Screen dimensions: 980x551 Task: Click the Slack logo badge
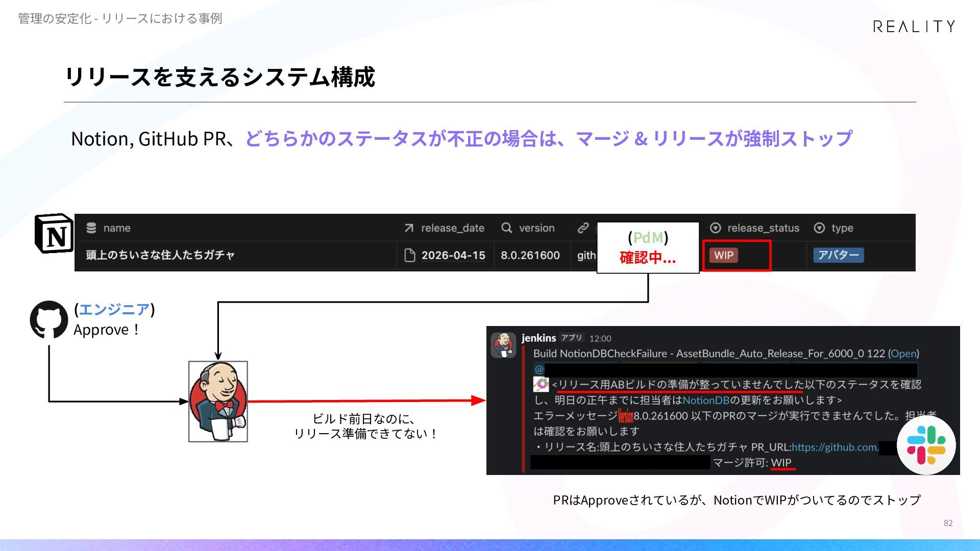(x=926, y=445)
